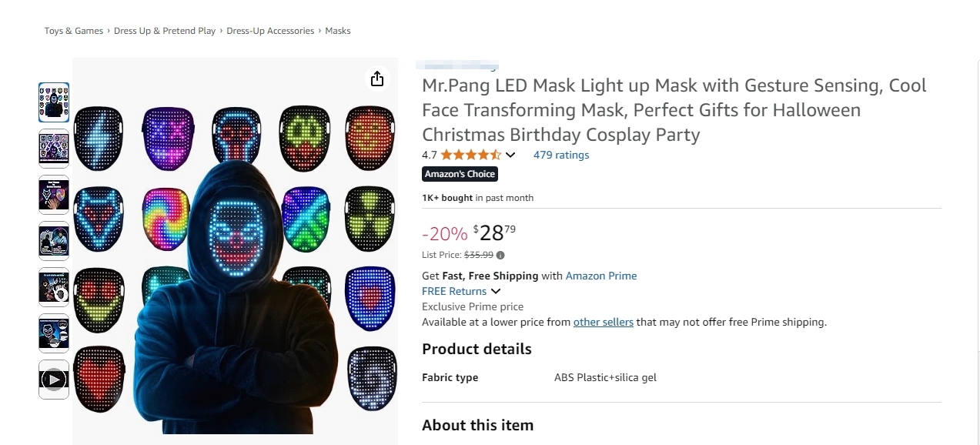Click the share icon on product image

coord(376,78)
